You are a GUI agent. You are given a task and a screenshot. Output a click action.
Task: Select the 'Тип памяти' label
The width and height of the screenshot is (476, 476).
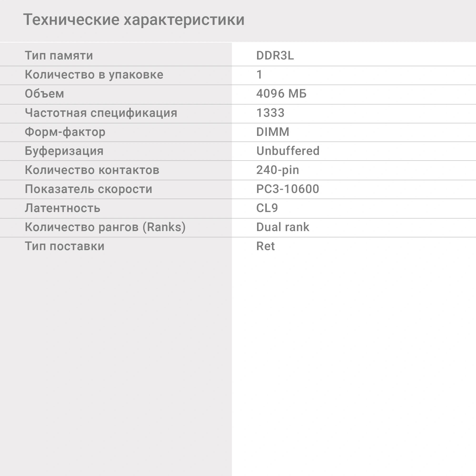pos(59,56)
